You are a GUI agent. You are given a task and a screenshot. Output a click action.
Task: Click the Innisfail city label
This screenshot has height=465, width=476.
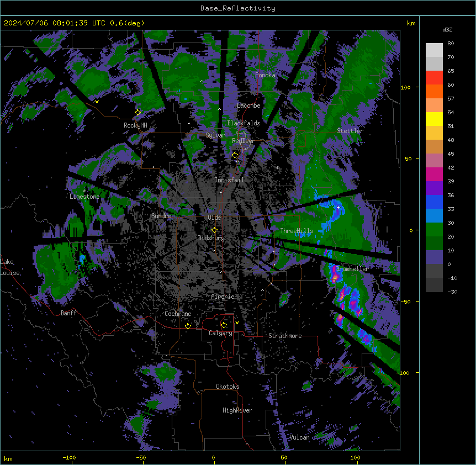(229, 180)
